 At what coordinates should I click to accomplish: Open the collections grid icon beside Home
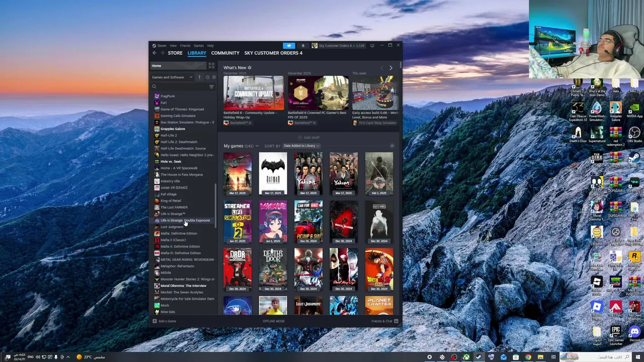tap(211, 66)
